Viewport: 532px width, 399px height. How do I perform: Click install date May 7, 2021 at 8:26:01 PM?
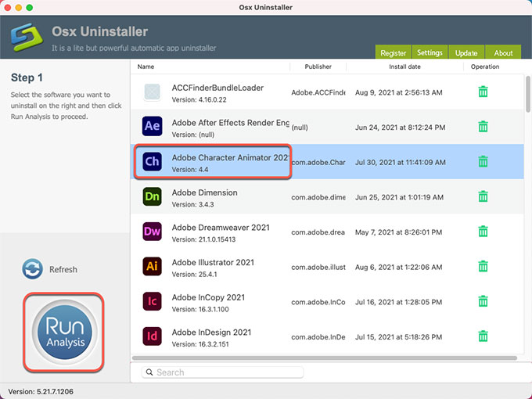click(398, 232)
